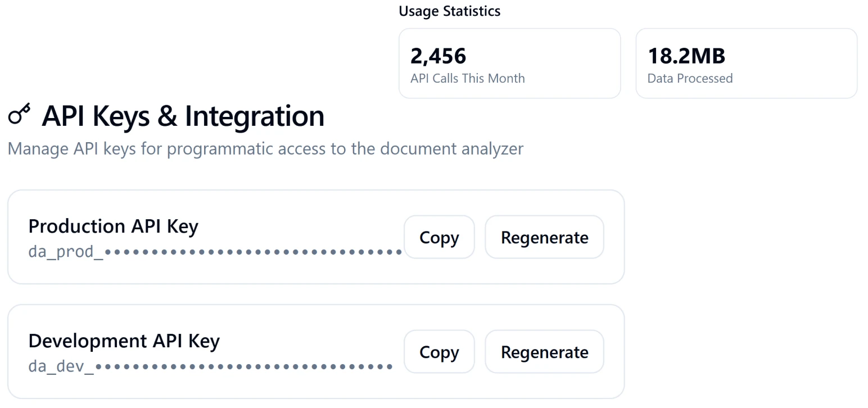Screen dimensions: 868x408
Task: Click the Usage Statistics heading
Action: point(449,11)
